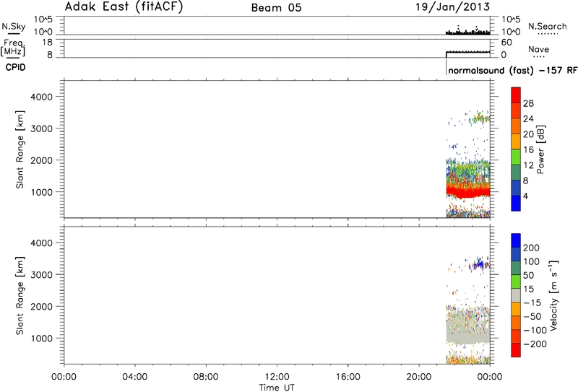Click the '16:00' time tick label

348,377
